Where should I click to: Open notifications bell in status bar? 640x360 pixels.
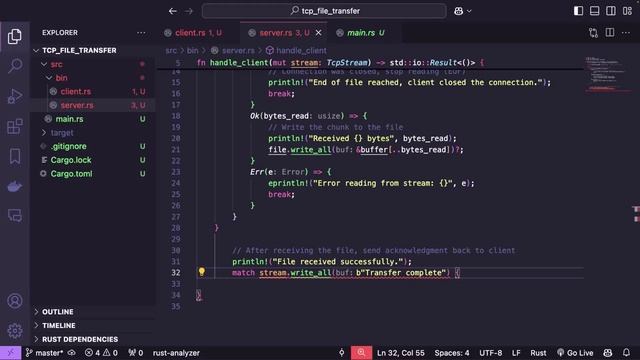(627, 353)
